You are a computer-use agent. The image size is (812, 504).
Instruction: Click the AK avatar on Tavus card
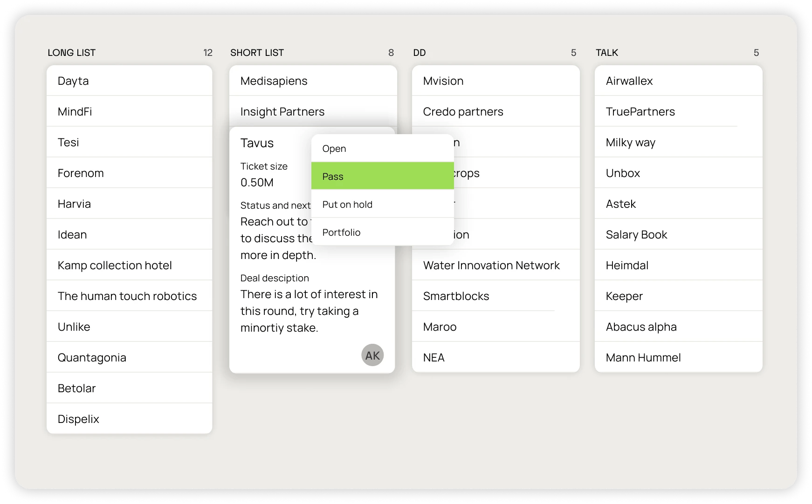[x=372, y=355]
